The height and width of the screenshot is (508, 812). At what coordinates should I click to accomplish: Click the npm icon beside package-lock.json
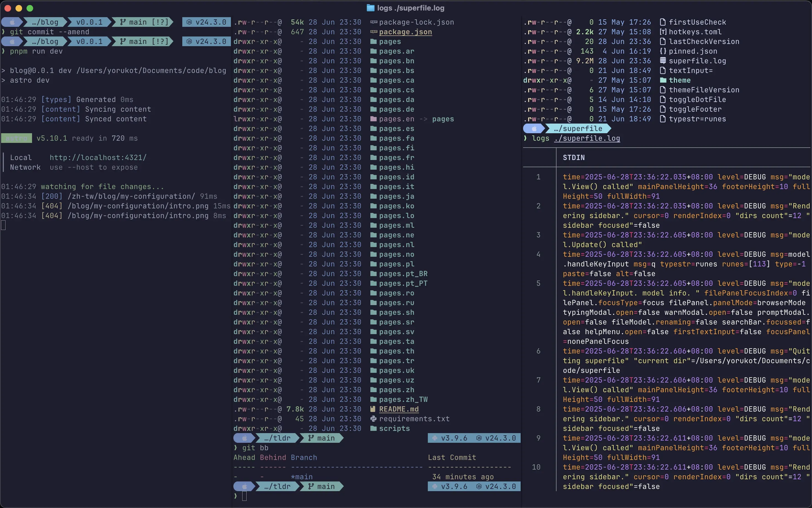click(x=373, y=22)
